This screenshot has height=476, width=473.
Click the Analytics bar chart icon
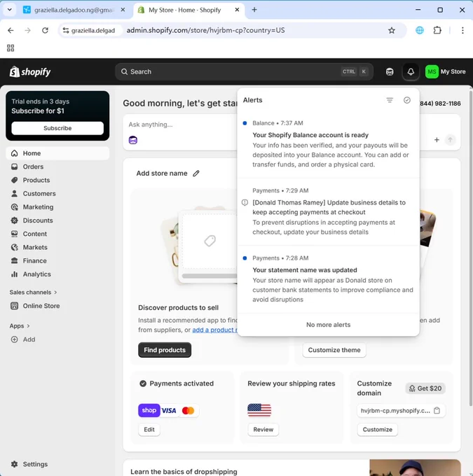[x=14, y=274]
